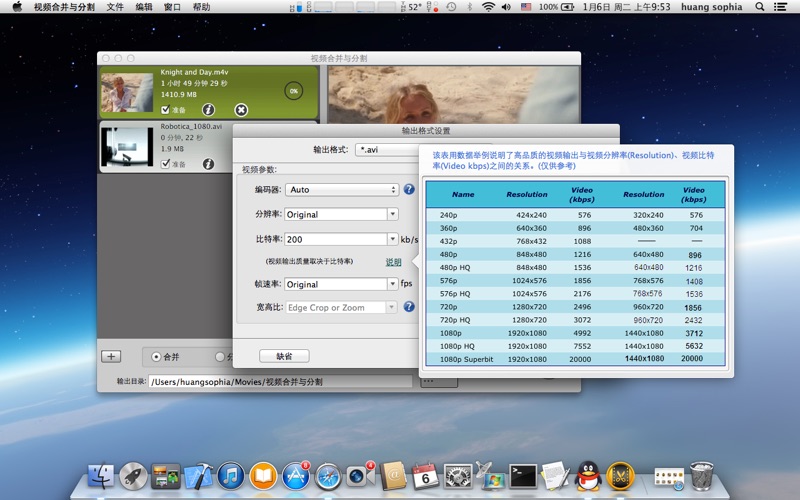Open the Apple menu
800x500 pixels.
click(x=17, y=7)
